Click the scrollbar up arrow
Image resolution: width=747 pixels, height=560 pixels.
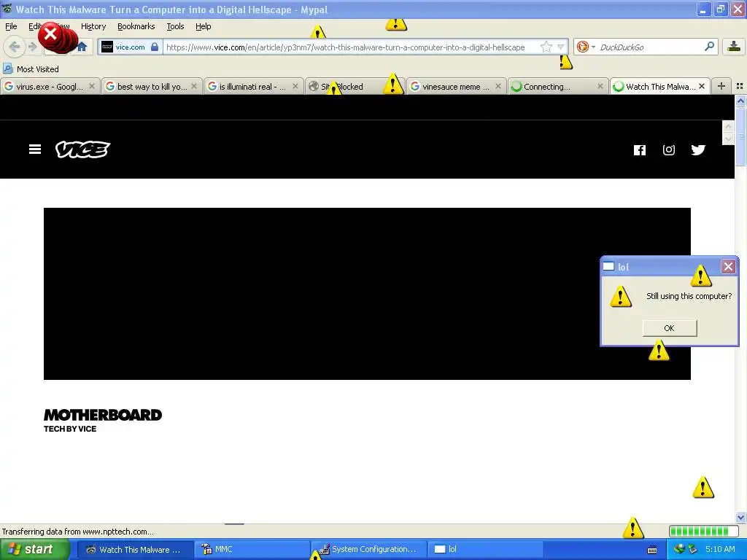(x=740, y=101)
